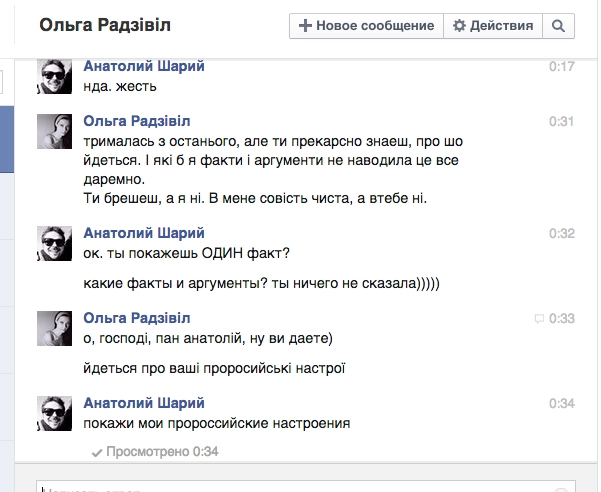Click the 0:31 message timestamp
Screen dimensions: 601x492
561,121
